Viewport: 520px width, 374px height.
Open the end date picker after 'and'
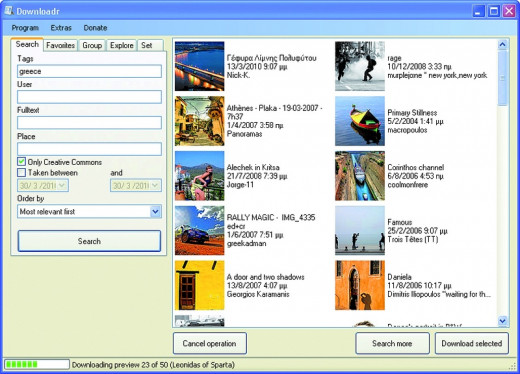pyautogui.click(x=155, y=186)
